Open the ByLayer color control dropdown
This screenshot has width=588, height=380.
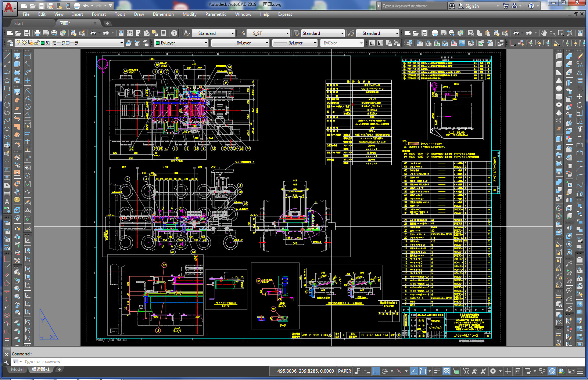click(206, 43)
